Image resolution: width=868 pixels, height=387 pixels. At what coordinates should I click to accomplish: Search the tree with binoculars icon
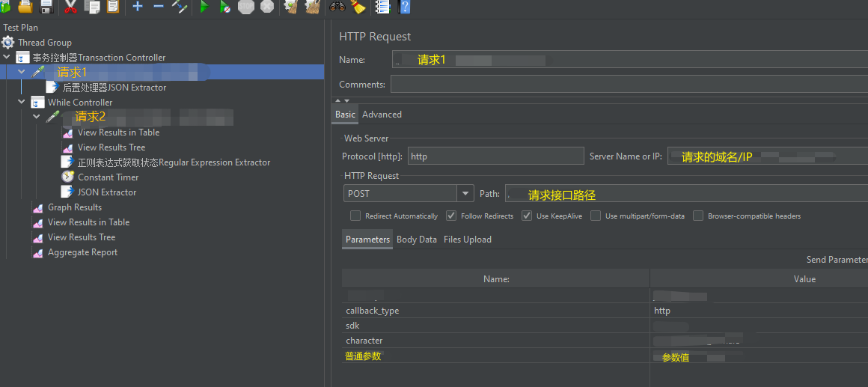point(337,6)
